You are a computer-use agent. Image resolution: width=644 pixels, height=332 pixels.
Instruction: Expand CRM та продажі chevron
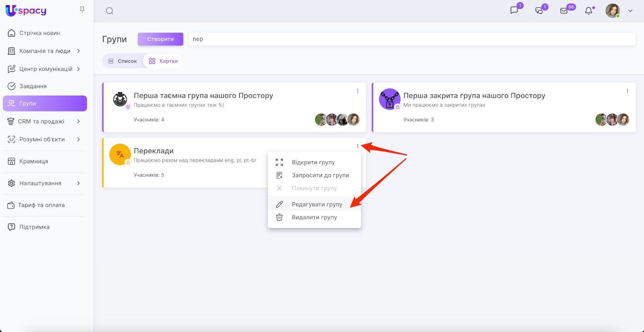tap(78, 121)
